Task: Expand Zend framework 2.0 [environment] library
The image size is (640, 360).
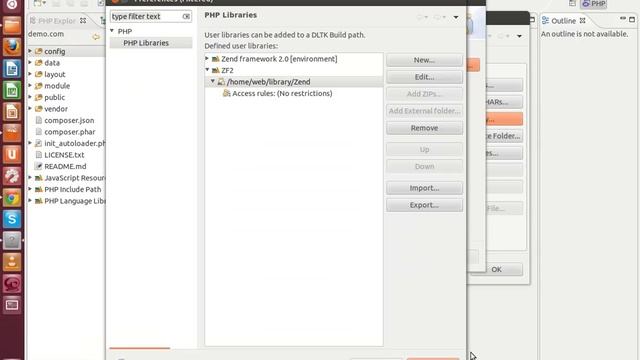Action: (207, 59)
